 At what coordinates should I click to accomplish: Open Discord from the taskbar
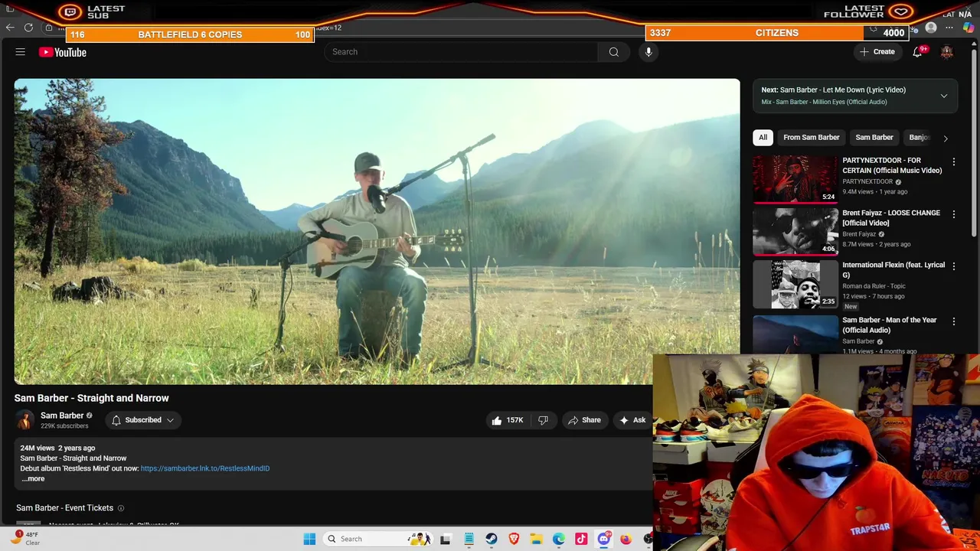point(603,539)
